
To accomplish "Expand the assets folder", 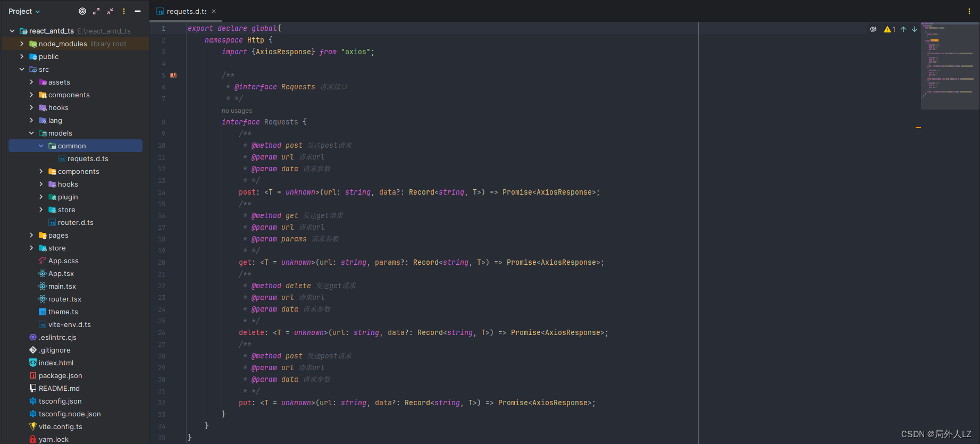I will click(x=31, y=82).
